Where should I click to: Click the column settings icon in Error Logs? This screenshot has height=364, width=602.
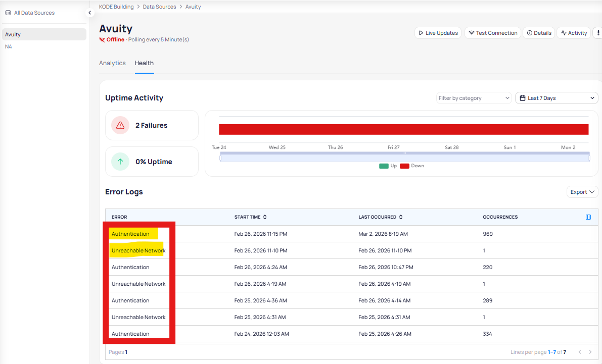coord(588,217)
